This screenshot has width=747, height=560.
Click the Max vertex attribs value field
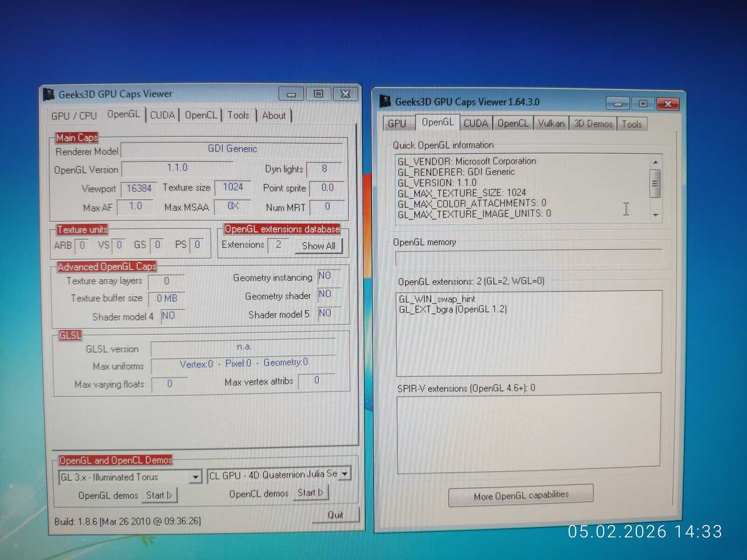tap(317, 381)
